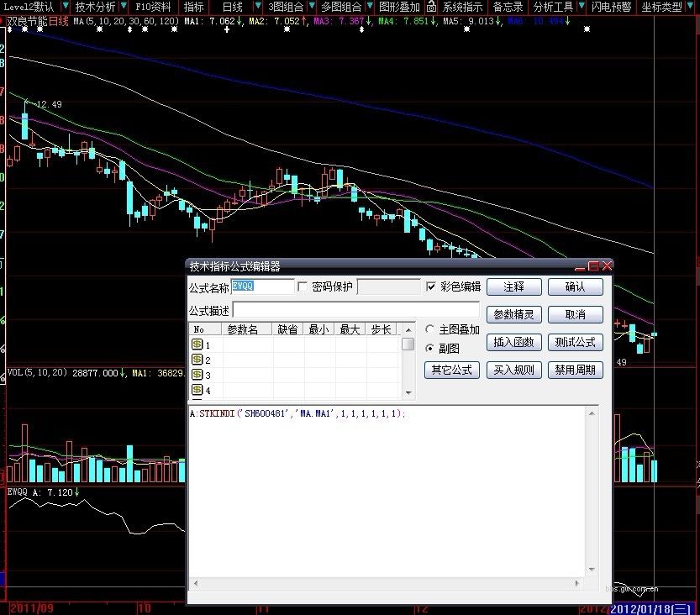Click the 12.49 high price marker
Image resolution: width=700 pixels, height=615 pixels.
(x=49, y=104)
